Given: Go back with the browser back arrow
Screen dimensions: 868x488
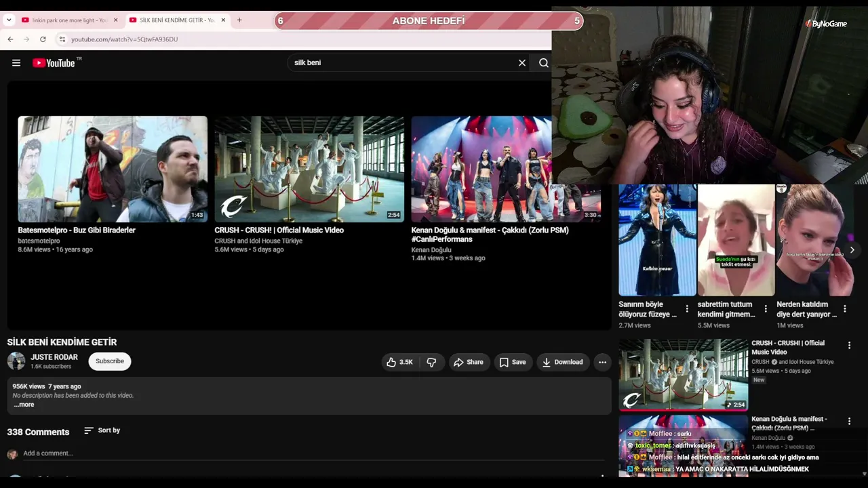Looking at the screenshot, I should pyautogui.click(x=10, y=39).
